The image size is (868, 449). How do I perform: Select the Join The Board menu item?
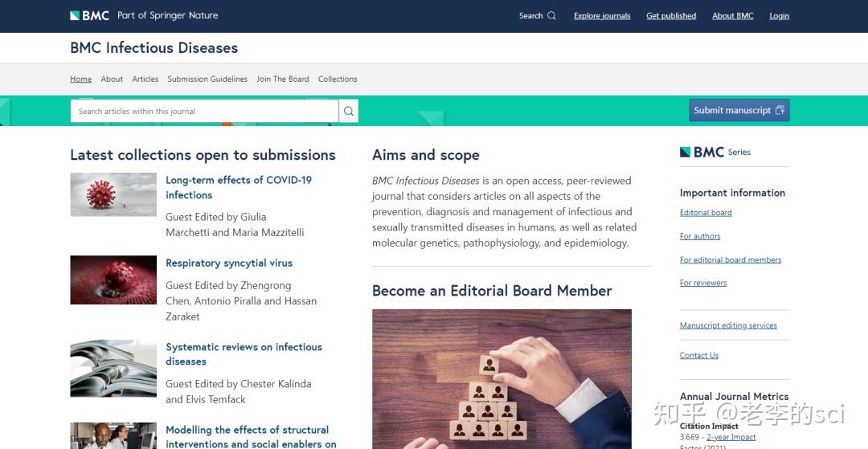coord(283,79)
